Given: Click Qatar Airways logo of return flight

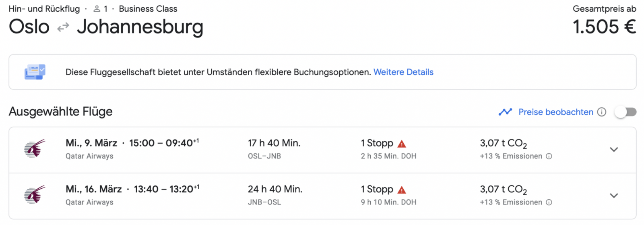Looking at the screenshot, I should click(35, 195).
